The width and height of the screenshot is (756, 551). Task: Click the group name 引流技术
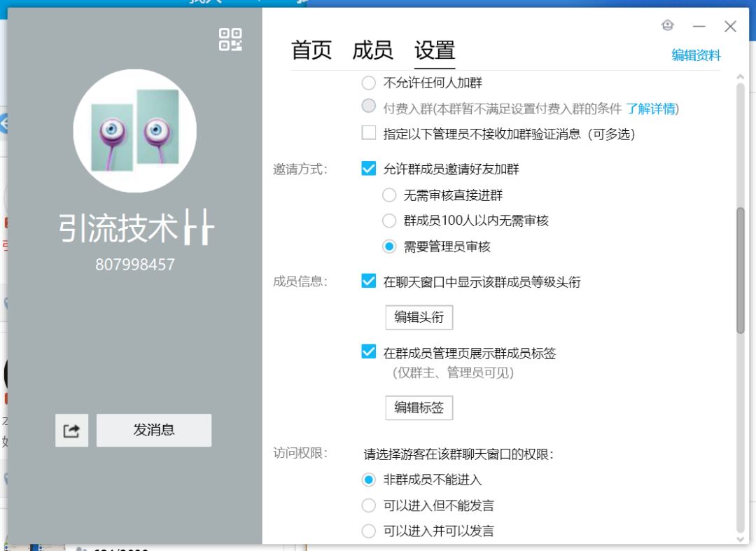pyautogui.click(x=136, y=228)
